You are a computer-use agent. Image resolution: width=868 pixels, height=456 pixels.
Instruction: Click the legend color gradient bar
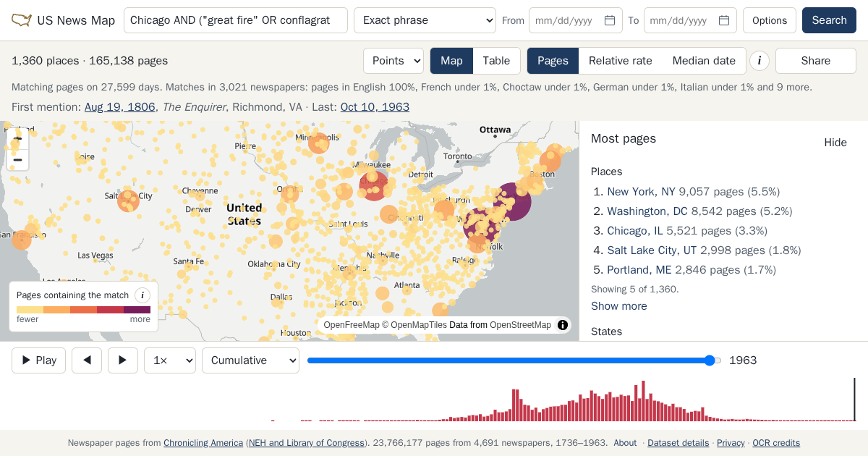tap(84, 310)
